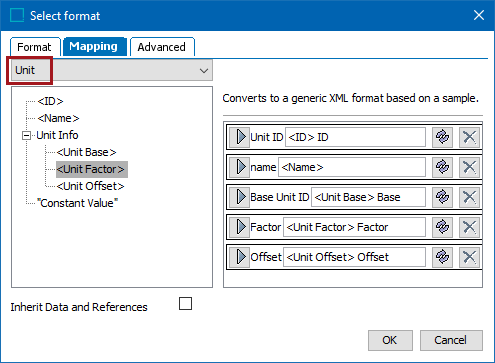Open the Unit dropdown list

coord(112,70)
